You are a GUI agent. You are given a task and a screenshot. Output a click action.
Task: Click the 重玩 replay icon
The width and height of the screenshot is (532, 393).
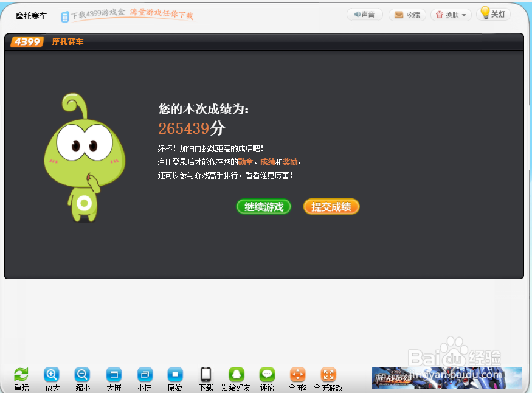tap(21, 375)
